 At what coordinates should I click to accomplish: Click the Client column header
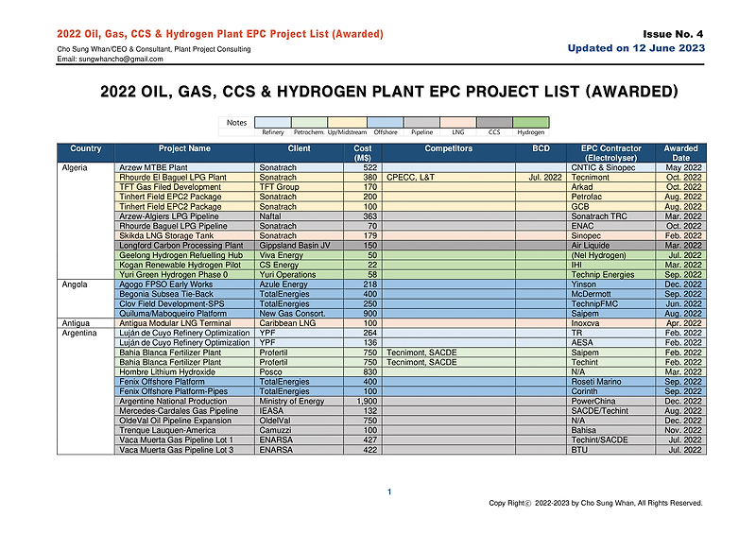click(x=299, y=153)
